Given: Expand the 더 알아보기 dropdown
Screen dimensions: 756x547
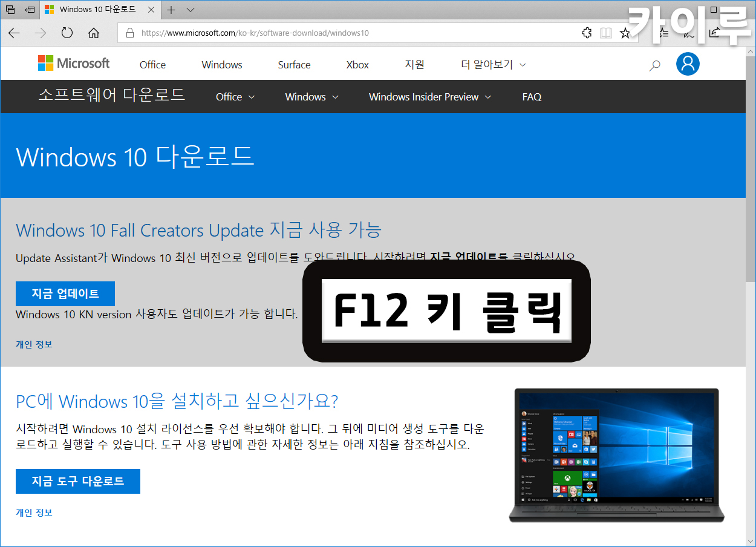Looking at the screenshot, I should pyautogui.click(x=494, y=64).
